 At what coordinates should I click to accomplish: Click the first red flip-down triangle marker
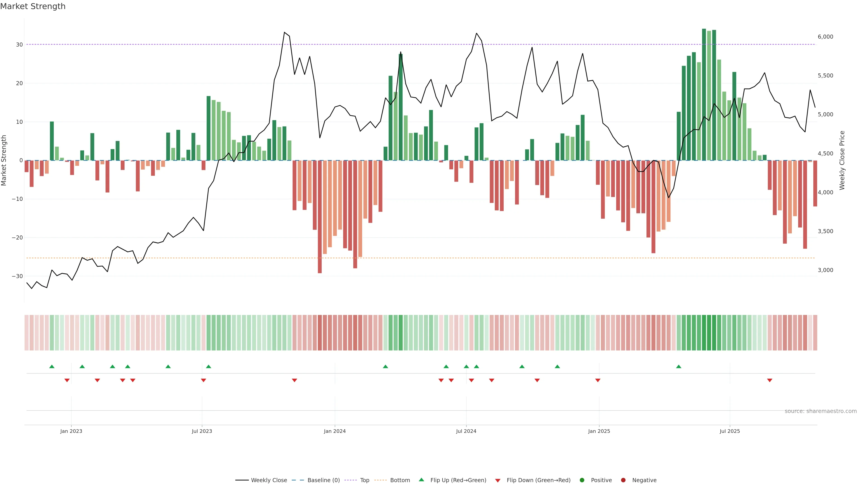(x=67, y=380)
